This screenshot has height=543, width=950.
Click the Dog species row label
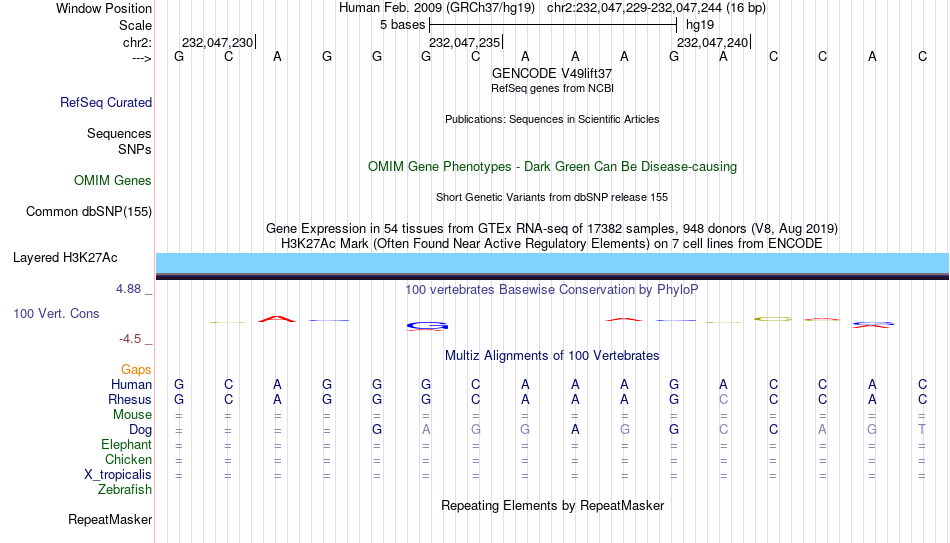click(141, 430)
